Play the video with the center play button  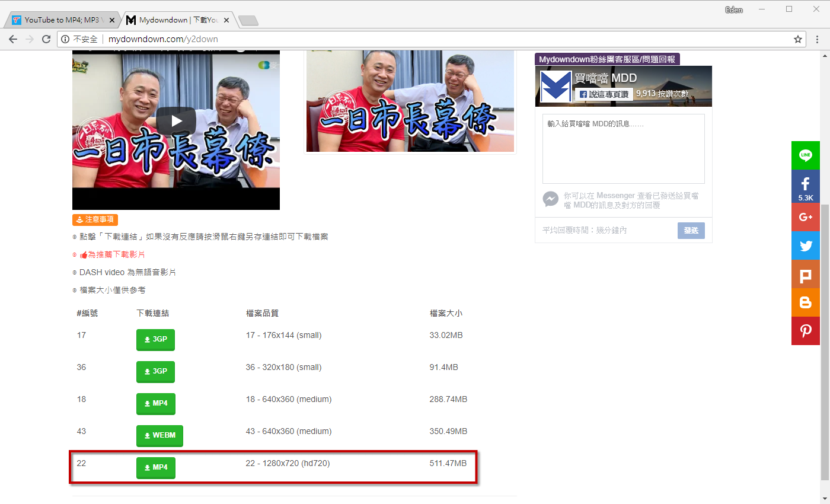[x=176, y=121]
